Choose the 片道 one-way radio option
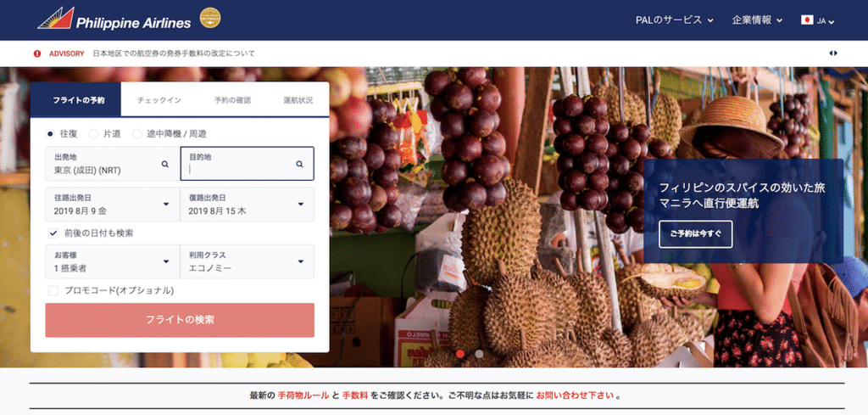Image resolution: width=868 pixels, height=415 pixels. pyautogui.click(x=94, y=134)
